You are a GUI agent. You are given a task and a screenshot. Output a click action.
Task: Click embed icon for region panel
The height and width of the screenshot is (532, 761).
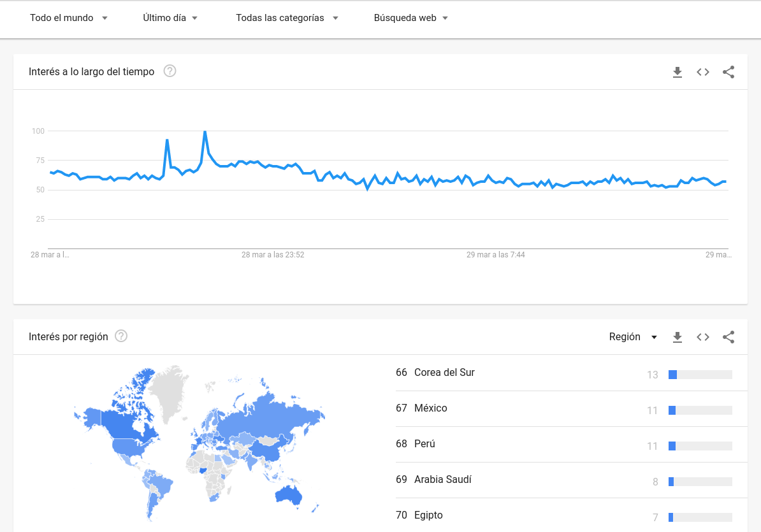703,337
